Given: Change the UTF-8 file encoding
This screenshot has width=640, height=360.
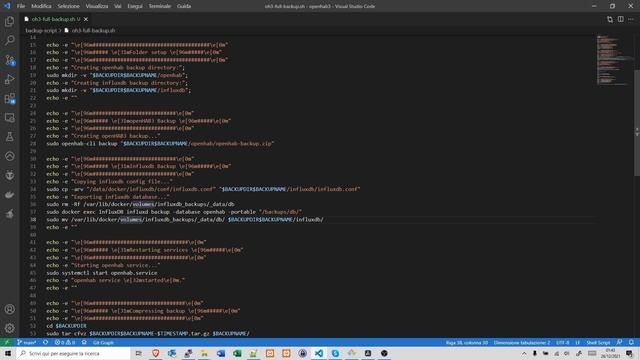Looking at the screenshot, I should [x=562, y=342].
